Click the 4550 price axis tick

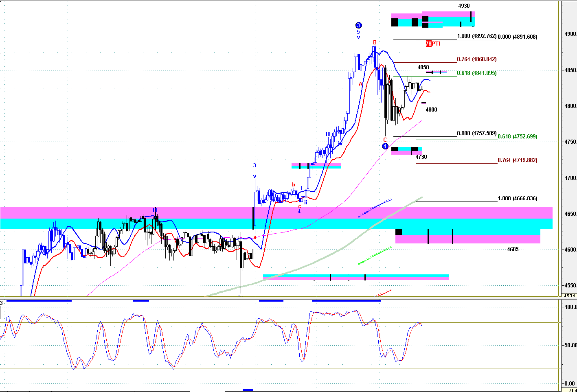[570, 285]
